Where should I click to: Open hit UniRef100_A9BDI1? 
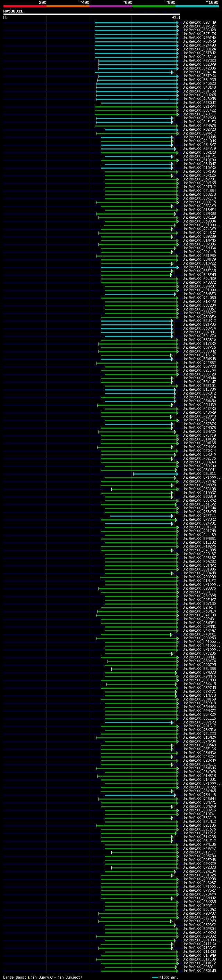(199, 967)
